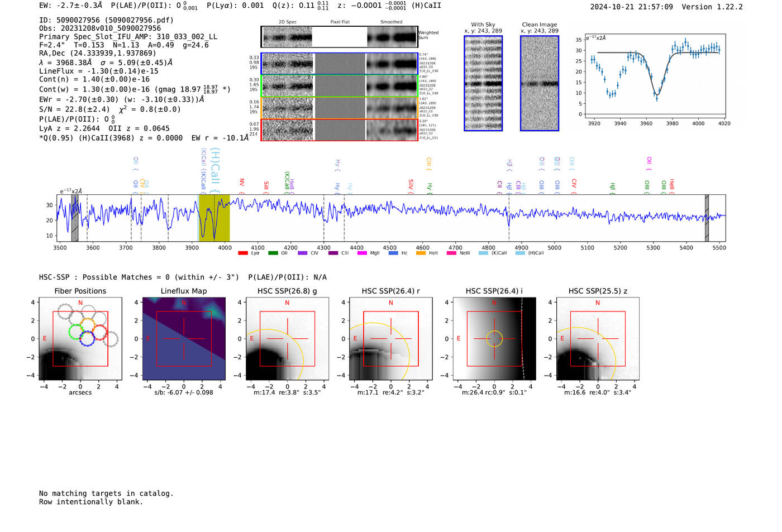Click the 'S/N = 22.8(±2.4)' line
Image resolution: width=782 pixels, height=532 pixels.
pyautogui.click(x=74, y=109)
